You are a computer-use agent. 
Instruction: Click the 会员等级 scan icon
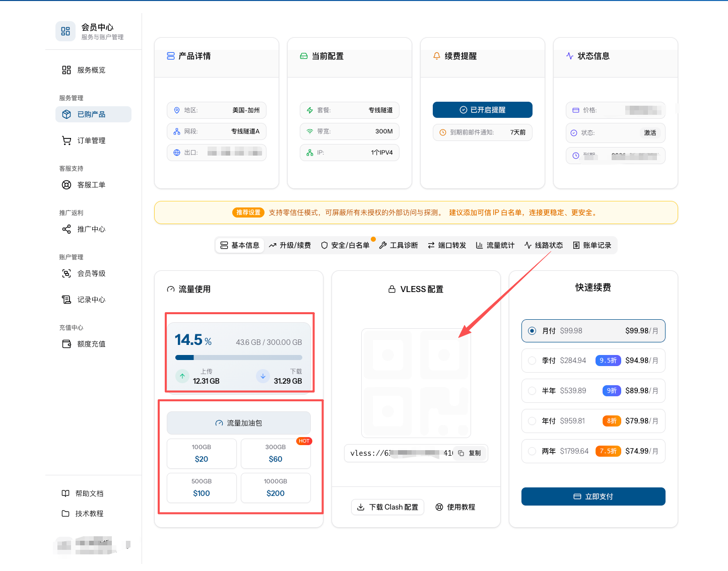point(67,273)
